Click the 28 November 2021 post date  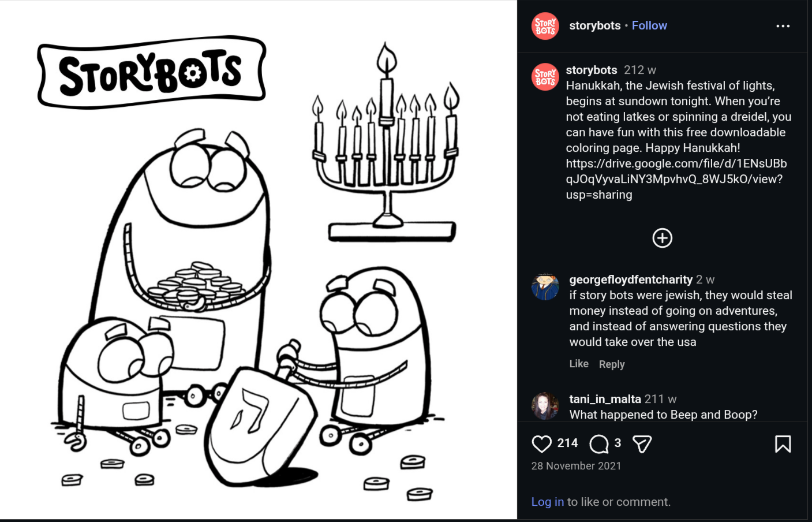pos(576,466)
